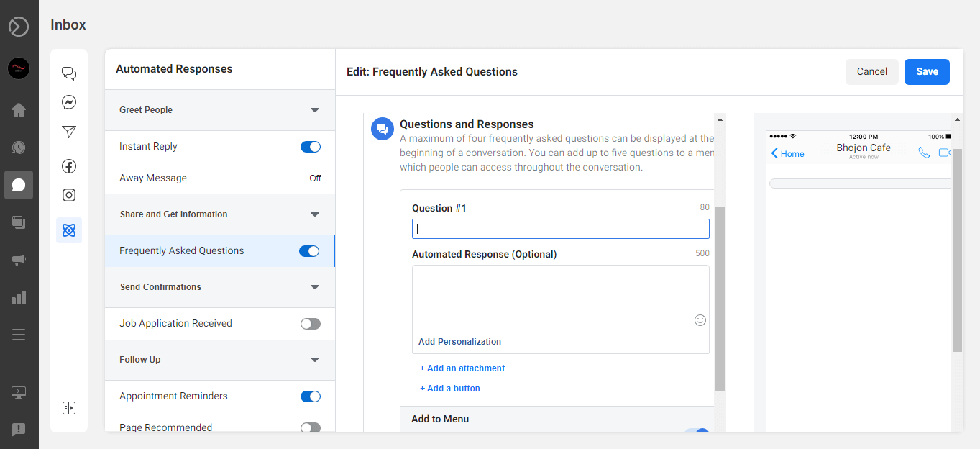Collapse the Greet People section
Screen dimensions: 980x449
314,109
